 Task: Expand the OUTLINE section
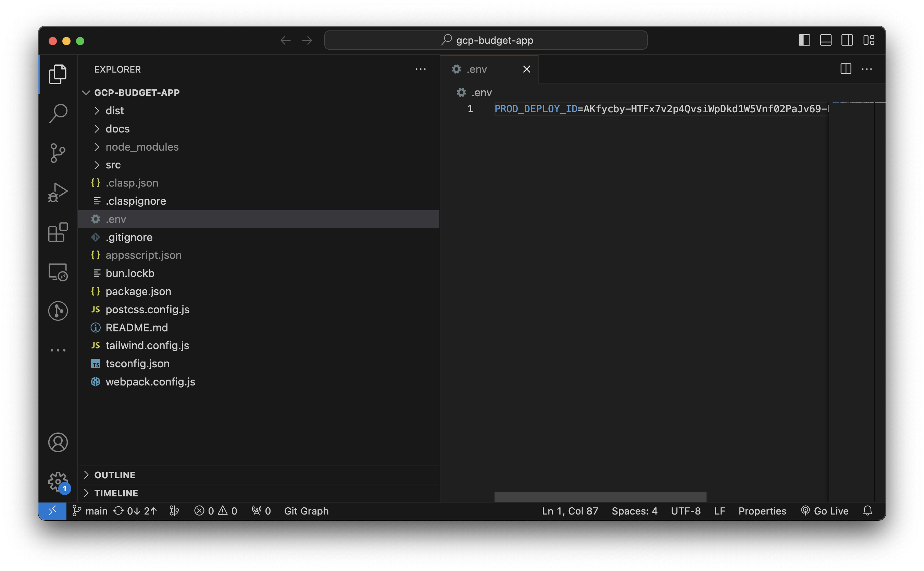click(114, 475)
